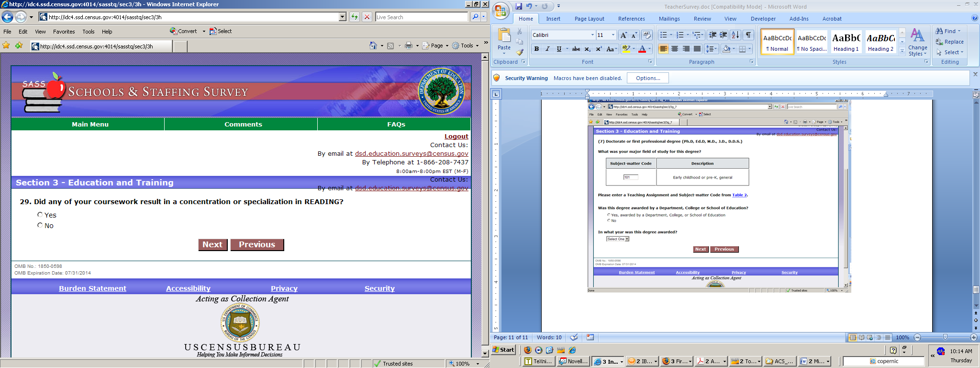This screenshot has width=980, height=368.
Task: Open the File menu in Internet Explorer
Action: tap(8, 32)
